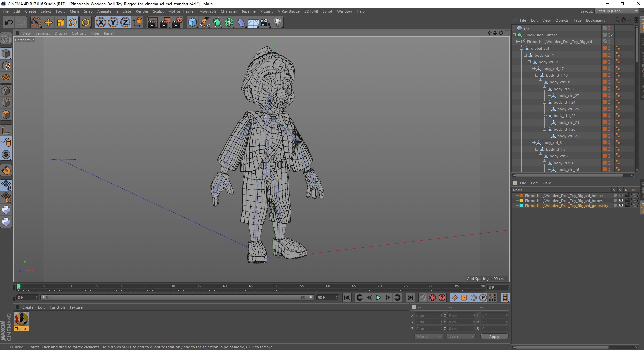The image size is (644, 350).
Task: Switch to Model mode icon
Action: (x=6, y=54)
